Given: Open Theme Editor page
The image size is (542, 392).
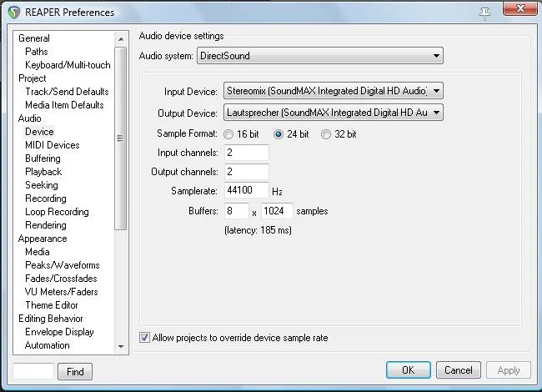Looking at the screenshot, I should [x=52, y=305].
